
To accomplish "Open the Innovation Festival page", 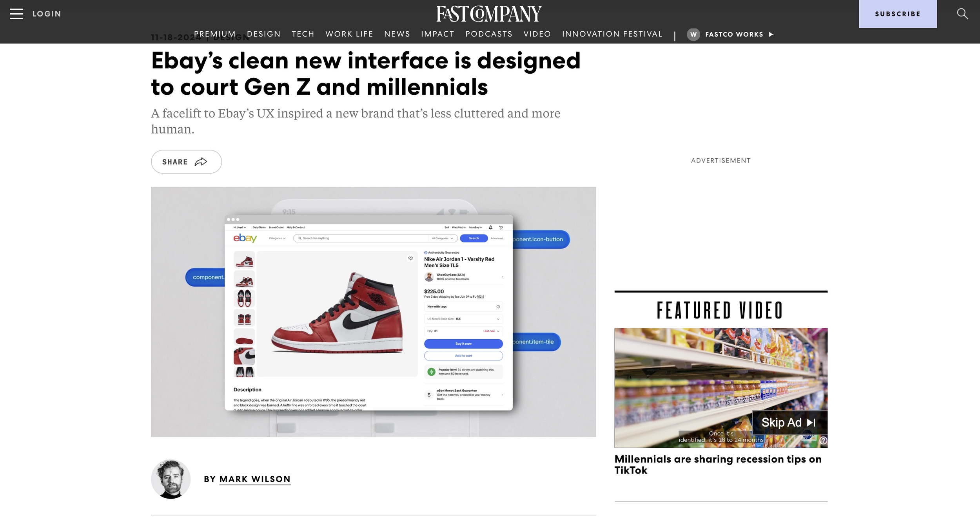I will pyautogui.click(x=612, y=34).
